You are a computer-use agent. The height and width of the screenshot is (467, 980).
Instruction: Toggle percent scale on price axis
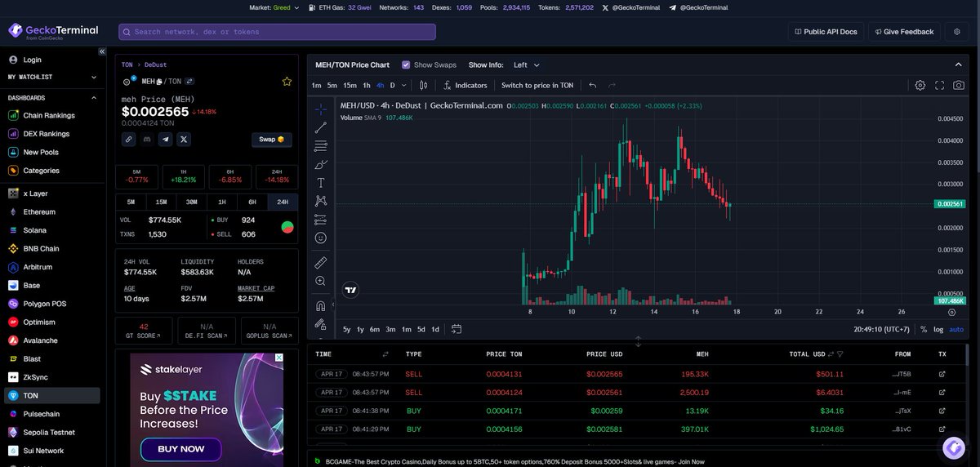(x=924, y=329)
